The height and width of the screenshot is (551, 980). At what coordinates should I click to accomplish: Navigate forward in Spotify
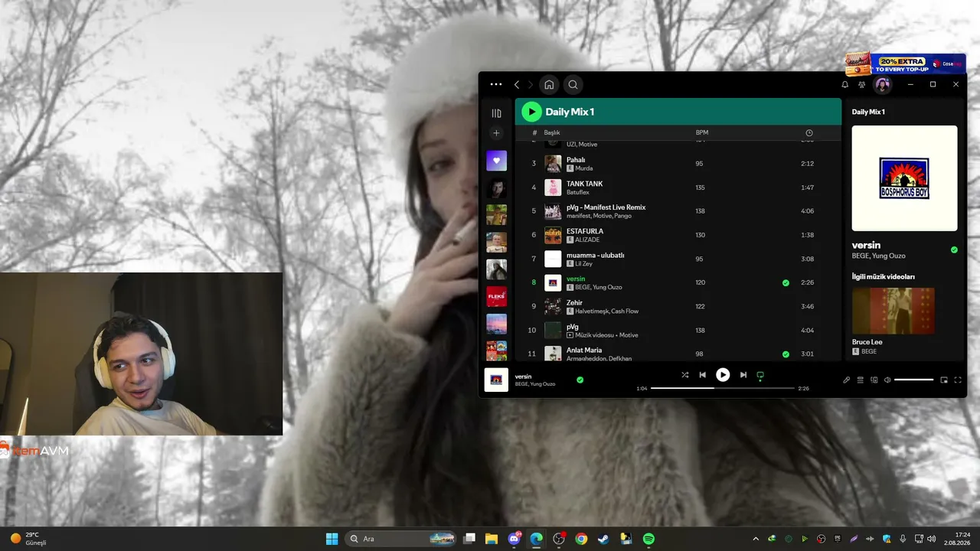531,84
